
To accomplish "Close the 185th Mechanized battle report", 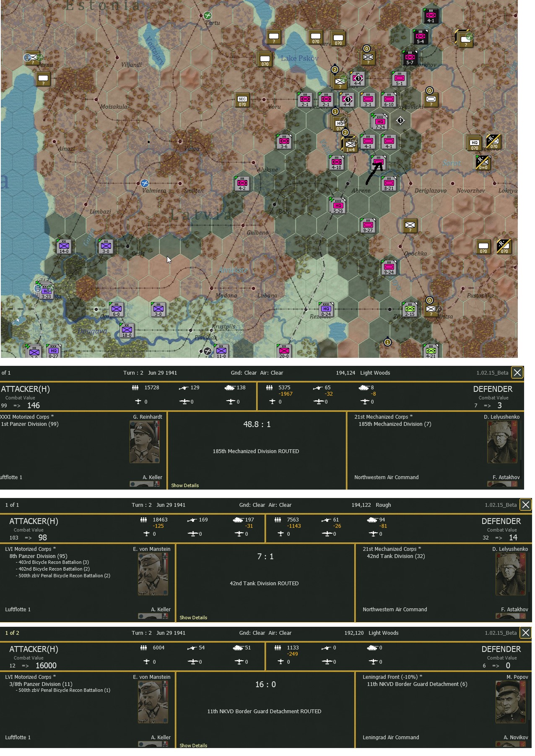I will (517, 373).
